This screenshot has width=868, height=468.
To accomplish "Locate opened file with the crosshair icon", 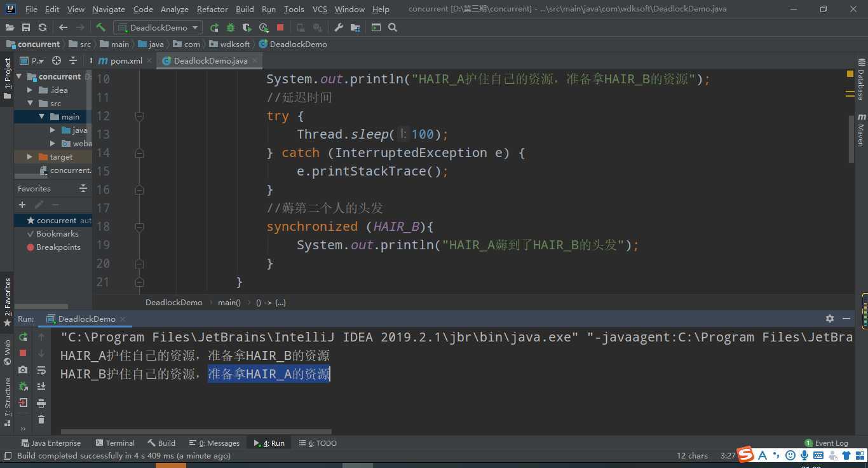I will 57,60.
